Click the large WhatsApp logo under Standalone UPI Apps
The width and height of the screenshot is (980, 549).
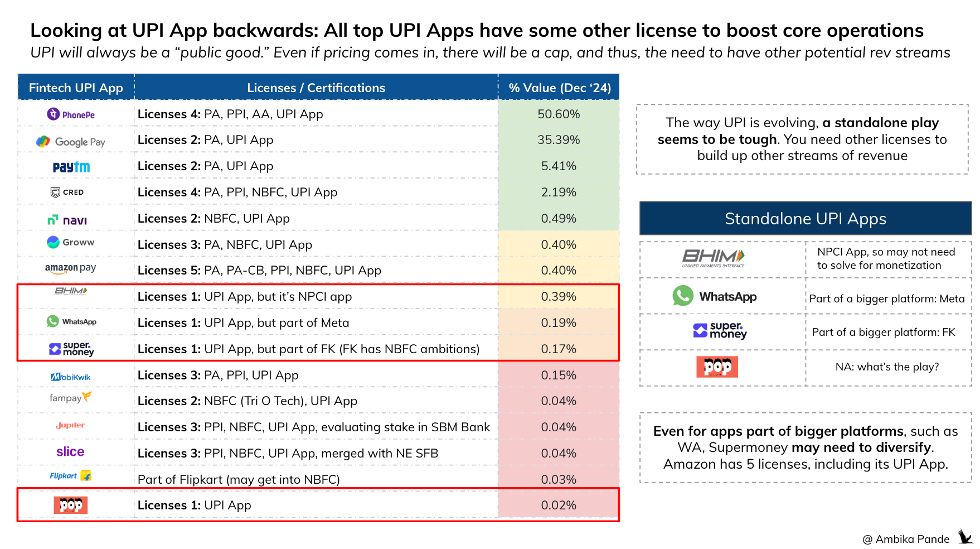(715, 296)
